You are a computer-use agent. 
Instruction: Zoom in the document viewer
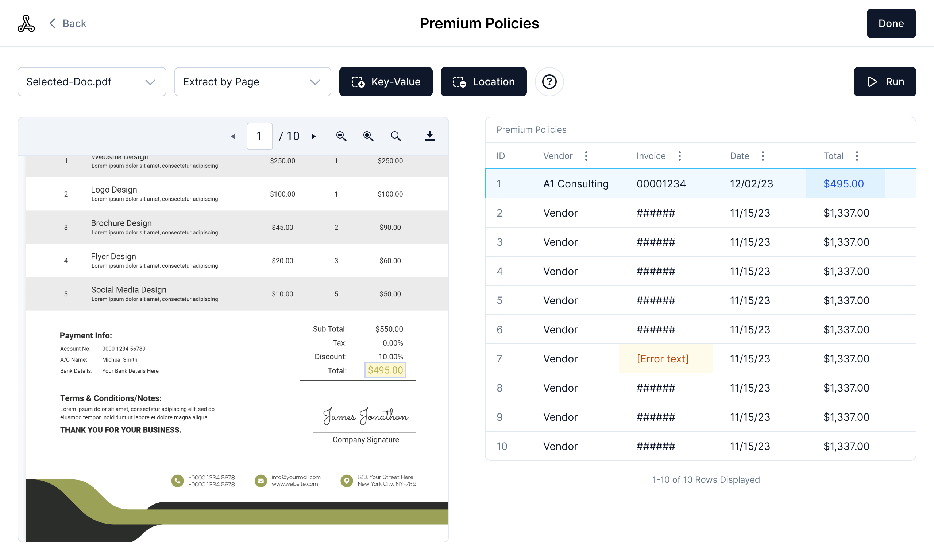[368, 136]
